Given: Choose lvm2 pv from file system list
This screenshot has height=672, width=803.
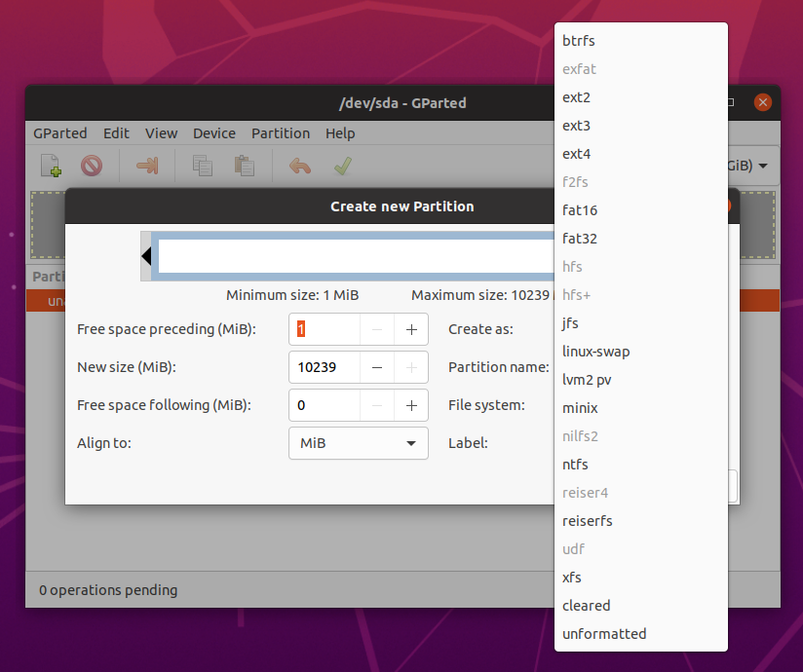Looking at the screenshot, I should (x=640, y=380).
